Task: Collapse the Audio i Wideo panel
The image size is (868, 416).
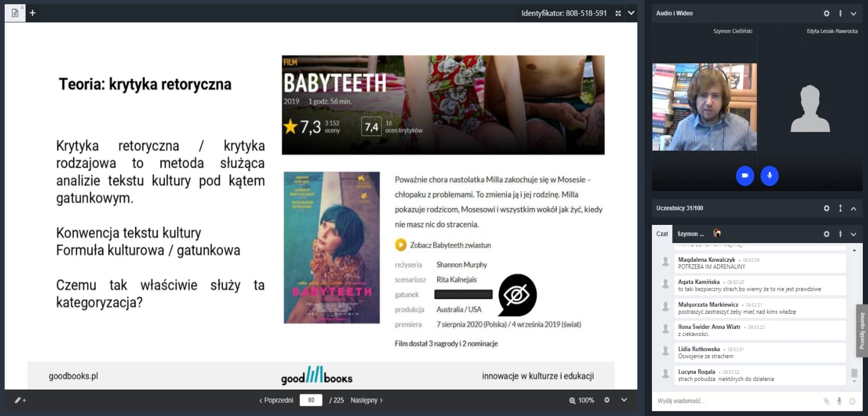Action: 853,14
